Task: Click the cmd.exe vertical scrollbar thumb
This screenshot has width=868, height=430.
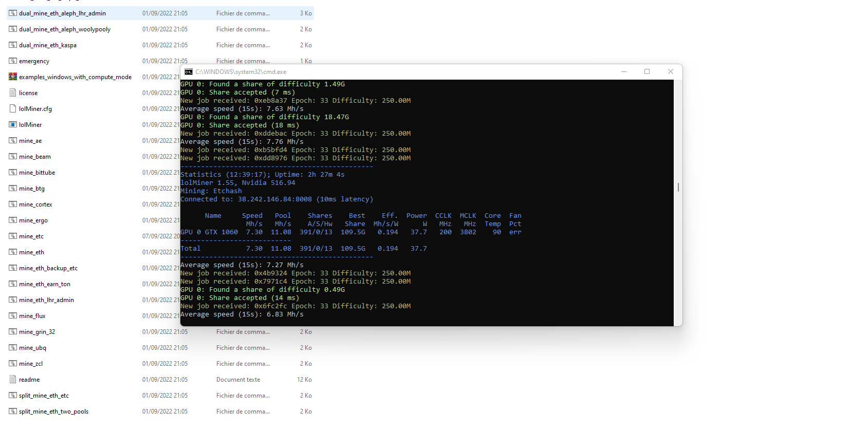Action: pos(678,188)
